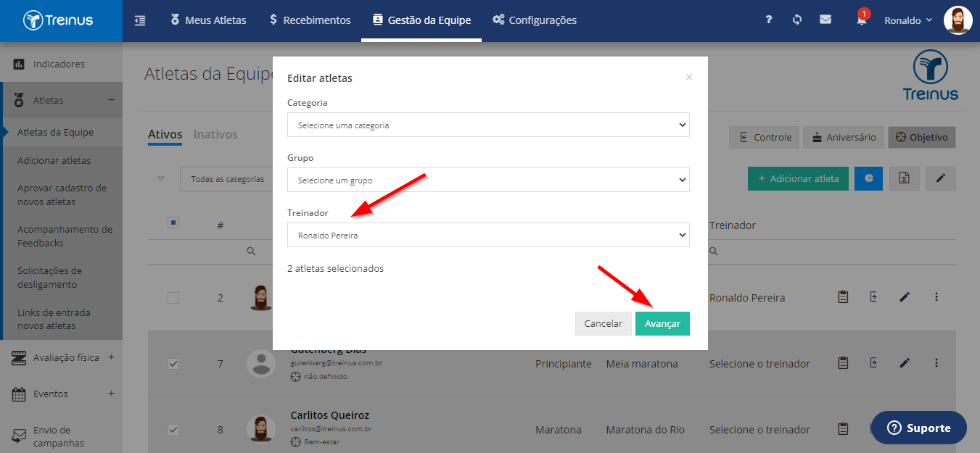Check the row 2 athlete checkbox
Screen dimensions: 980x453
173,298
